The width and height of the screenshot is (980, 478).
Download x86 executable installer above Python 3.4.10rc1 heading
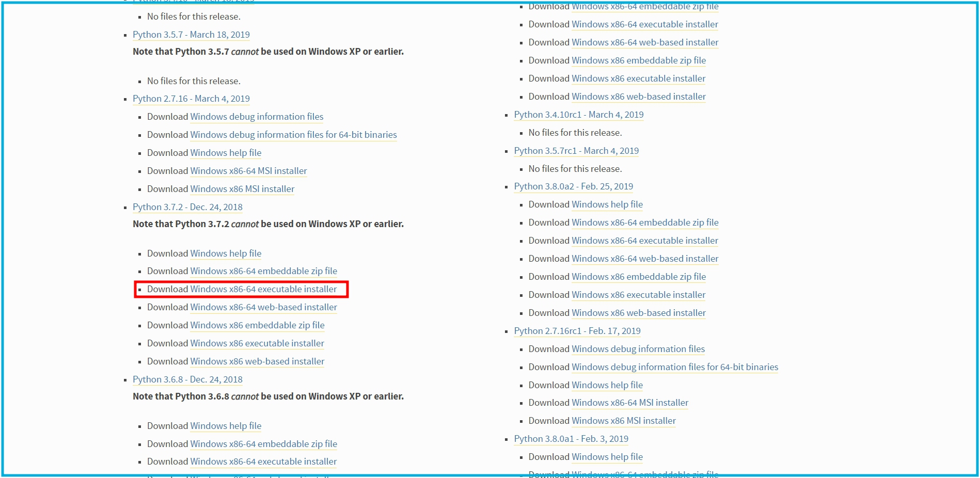click(x=639, y=78)
